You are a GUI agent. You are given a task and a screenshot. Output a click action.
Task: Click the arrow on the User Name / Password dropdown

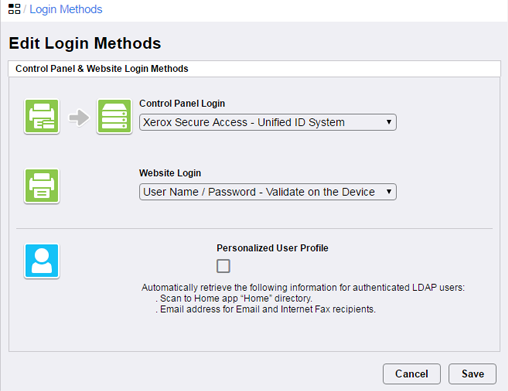coord(389,192)
